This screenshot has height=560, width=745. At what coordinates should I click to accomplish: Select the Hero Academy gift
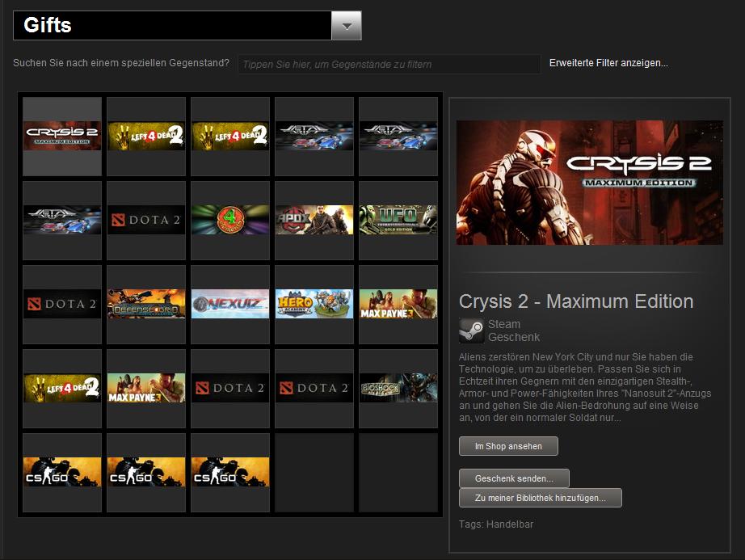point(314,305)
